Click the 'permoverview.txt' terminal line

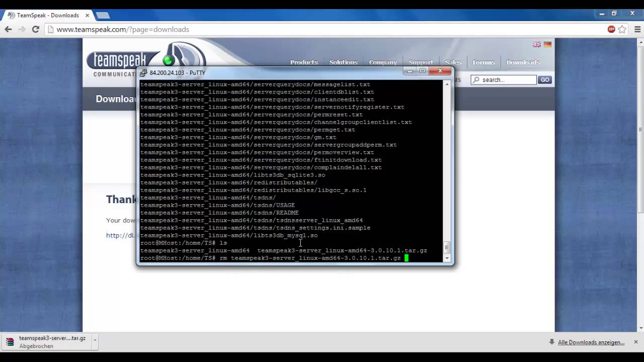pyautogui.click(x=257, y=152)
